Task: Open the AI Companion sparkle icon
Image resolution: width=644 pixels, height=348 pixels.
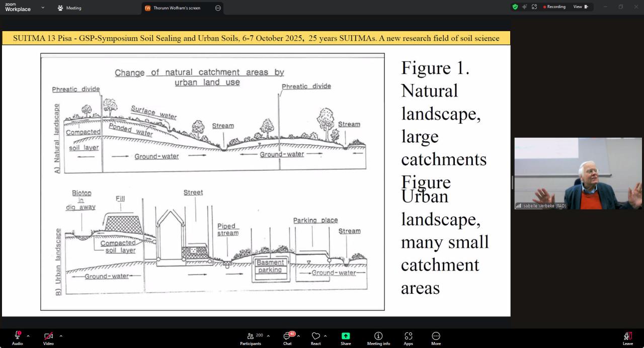Action: coord(524,7)
